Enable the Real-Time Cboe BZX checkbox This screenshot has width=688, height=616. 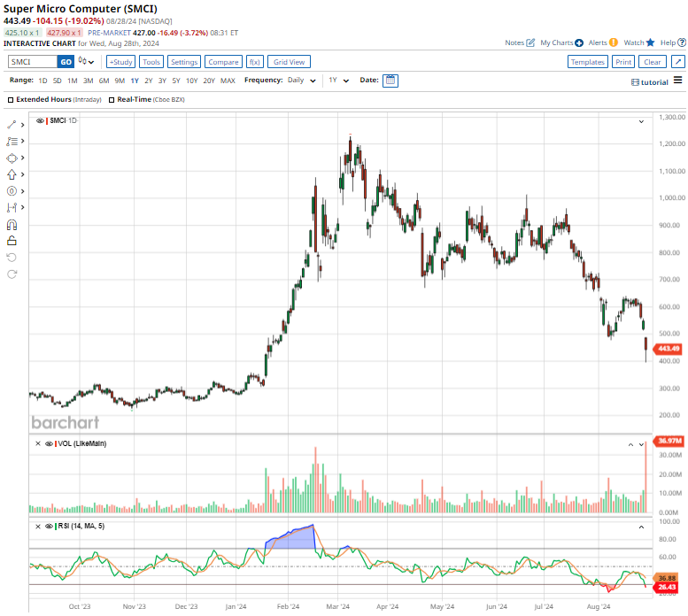coord(111,100)
